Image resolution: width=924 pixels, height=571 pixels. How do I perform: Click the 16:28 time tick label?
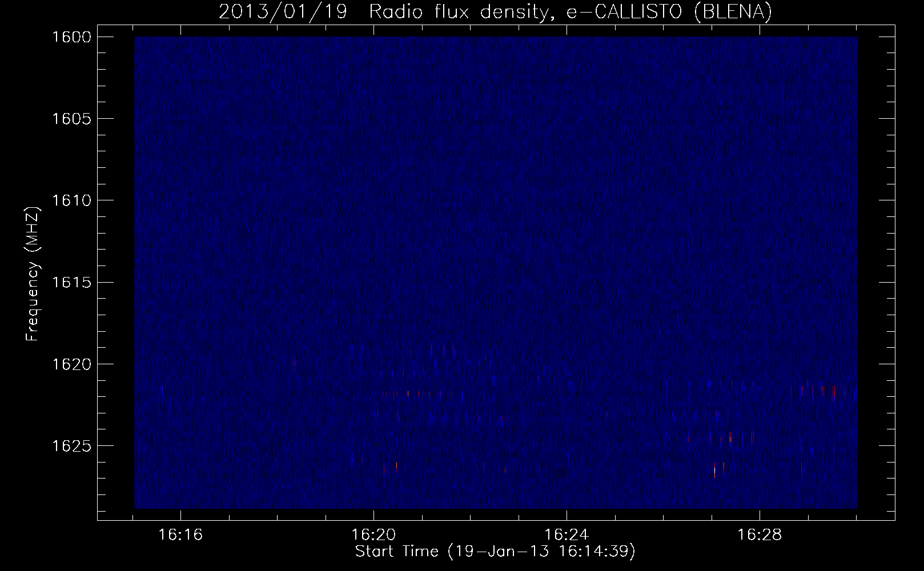(x=760, y=535)
